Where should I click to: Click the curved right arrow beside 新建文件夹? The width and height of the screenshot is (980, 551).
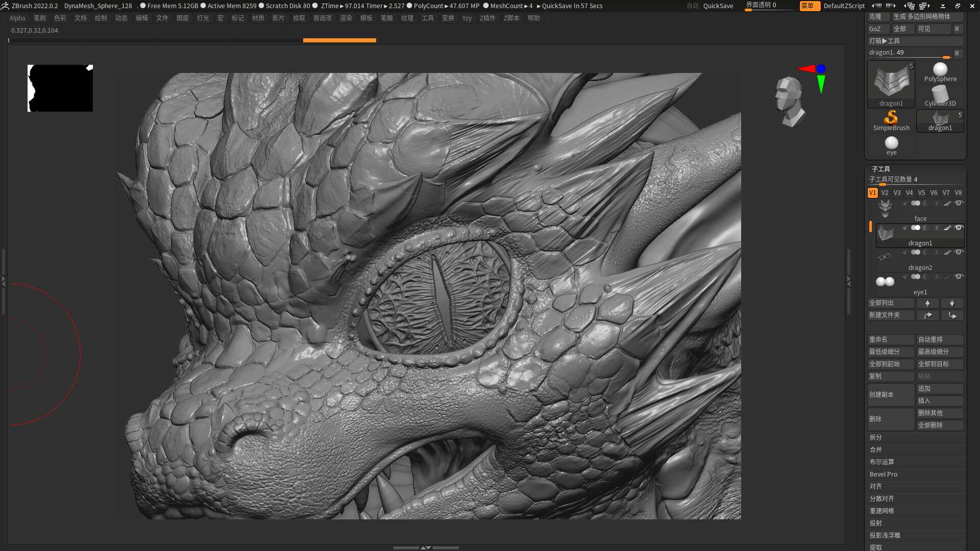(927, 315)
